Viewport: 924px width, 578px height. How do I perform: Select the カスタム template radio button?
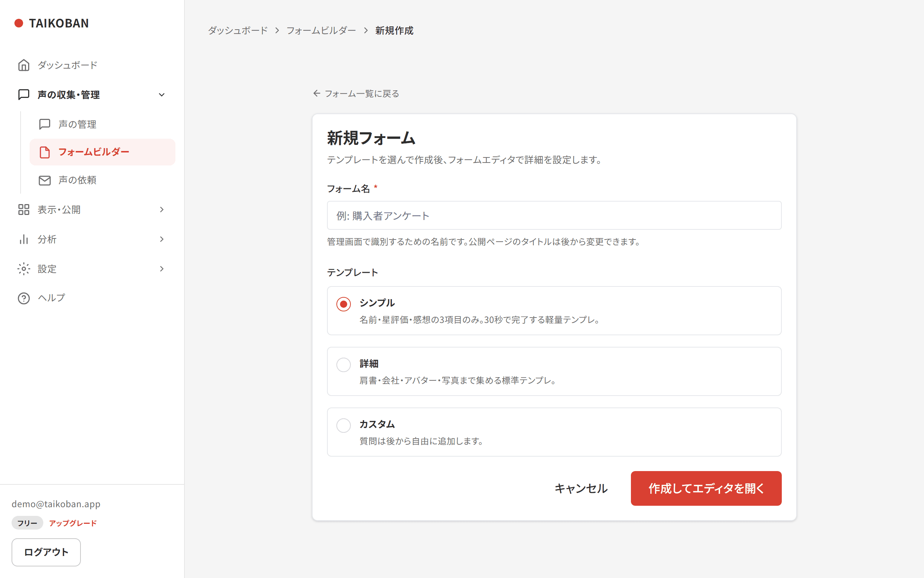coord(343,425)
